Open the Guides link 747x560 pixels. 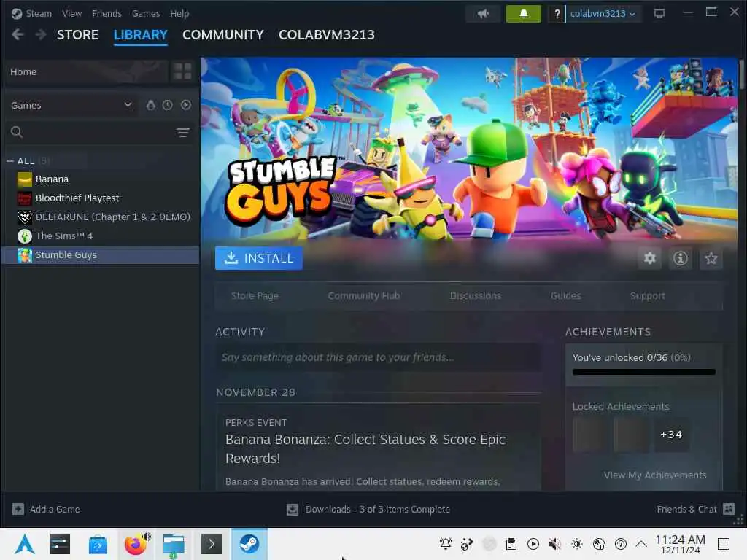[x=565, y=296]
